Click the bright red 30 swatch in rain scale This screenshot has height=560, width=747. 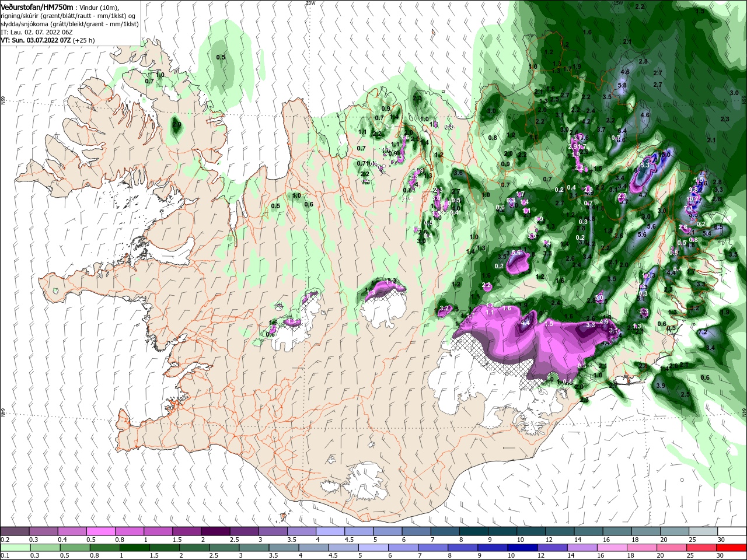(732, 548)
